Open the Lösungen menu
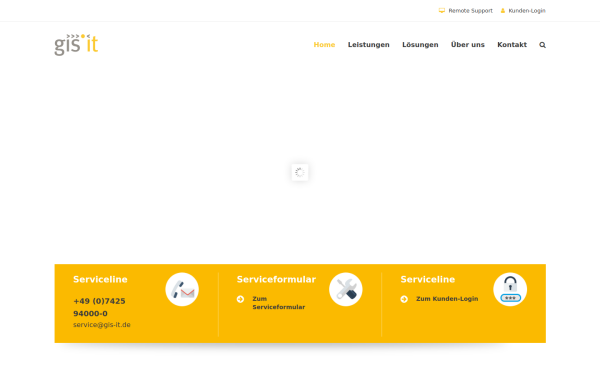 coord(420,45)
